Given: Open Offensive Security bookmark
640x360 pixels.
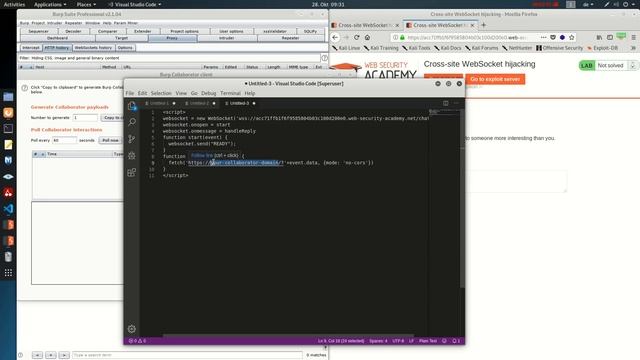Looking at the screenshot, I should (x=560, y=48).
